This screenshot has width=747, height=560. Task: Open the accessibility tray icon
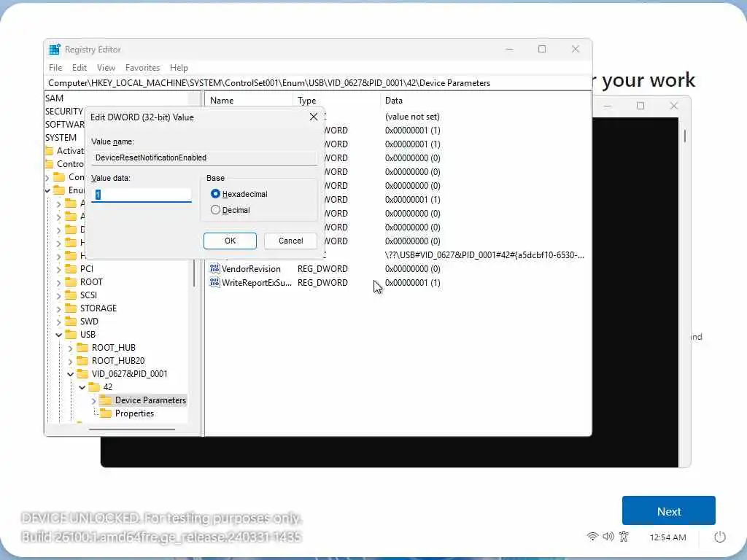point(624,537)
